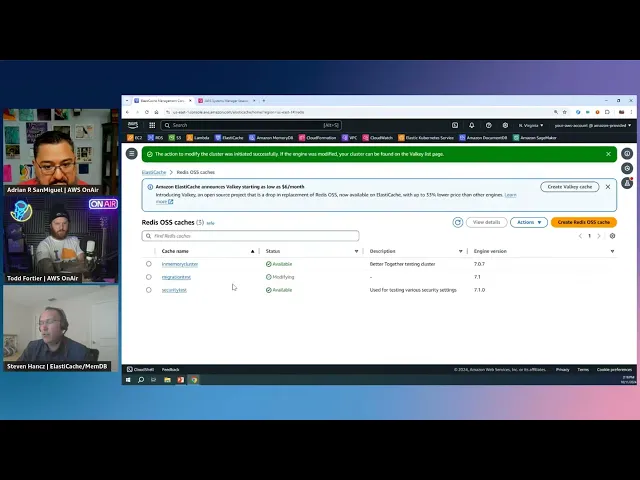Open the Windows Start menu
640x480 pixels.
pyautogui.click(x=128, y=380)
